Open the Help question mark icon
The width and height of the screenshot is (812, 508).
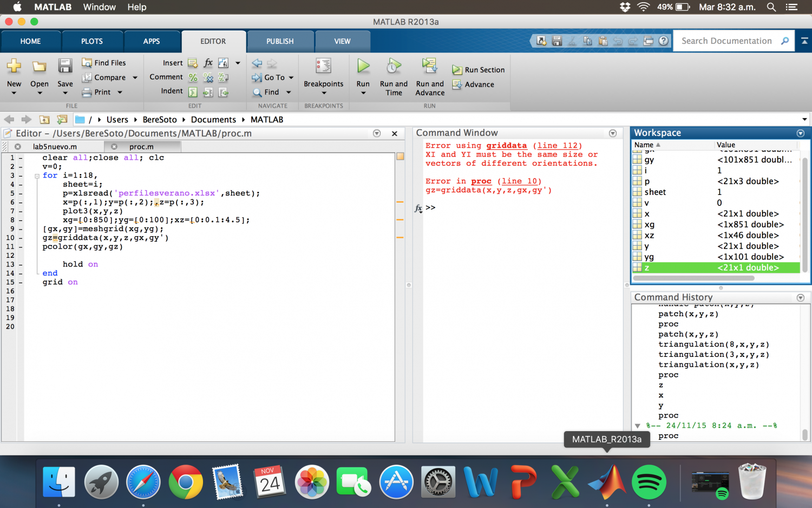[664, 41]
